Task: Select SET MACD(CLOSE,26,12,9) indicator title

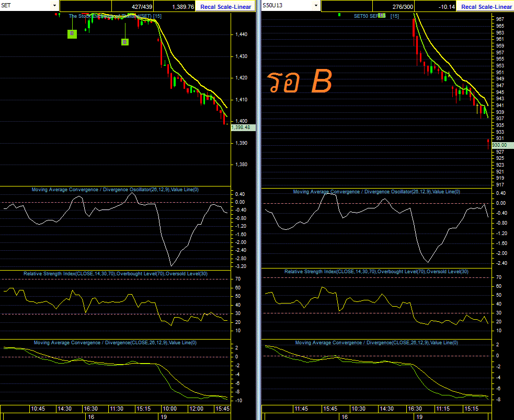Action: click(x=115, y=343)
